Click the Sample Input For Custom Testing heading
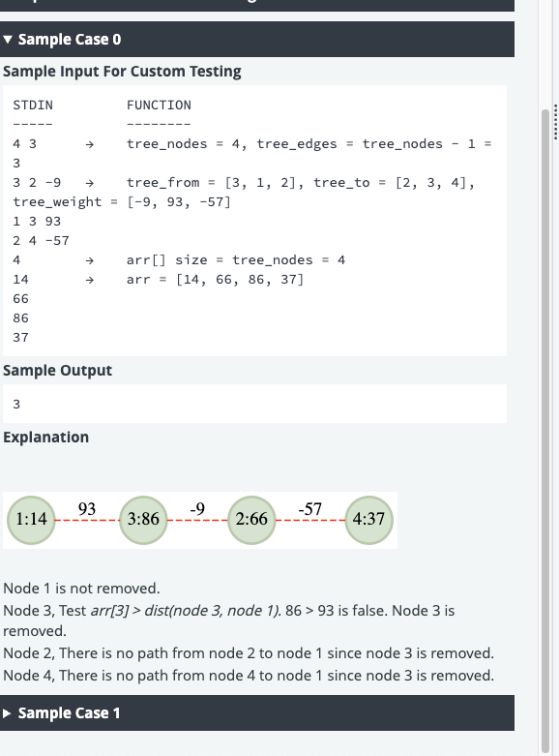This screenshot has height=756, width=559. (x=122, y=72)
